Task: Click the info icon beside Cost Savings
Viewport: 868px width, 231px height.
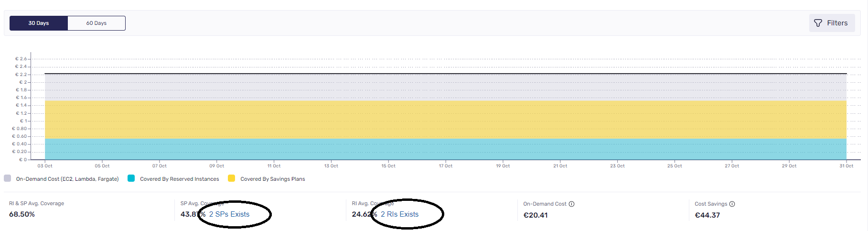Action: point(732,204)
